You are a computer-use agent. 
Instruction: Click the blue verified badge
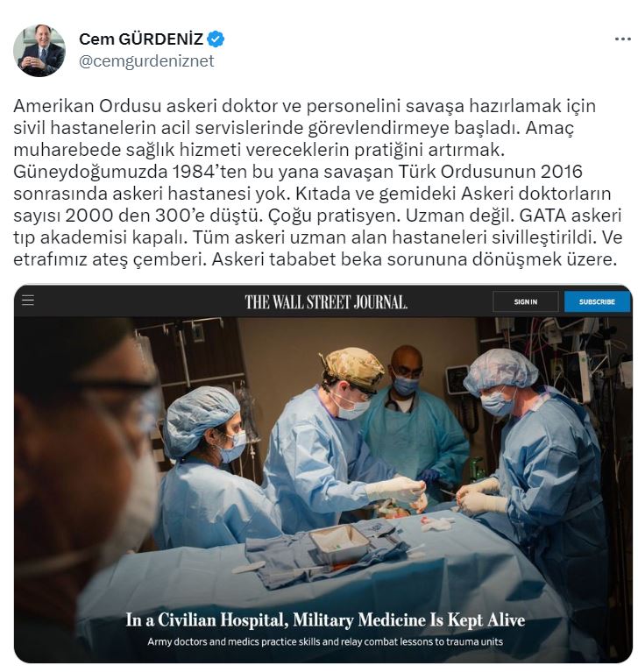[216, 39]
